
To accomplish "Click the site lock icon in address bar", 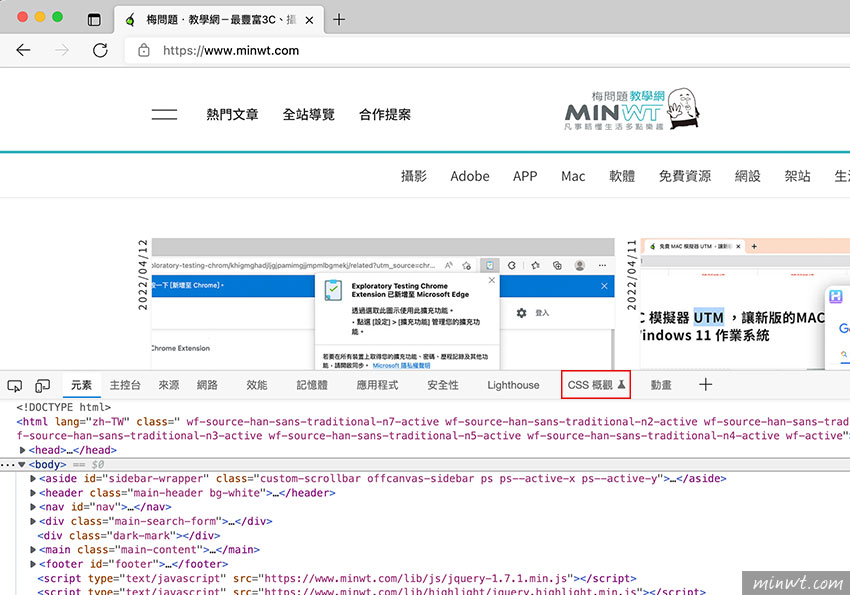I will click(x=144, y=50).
